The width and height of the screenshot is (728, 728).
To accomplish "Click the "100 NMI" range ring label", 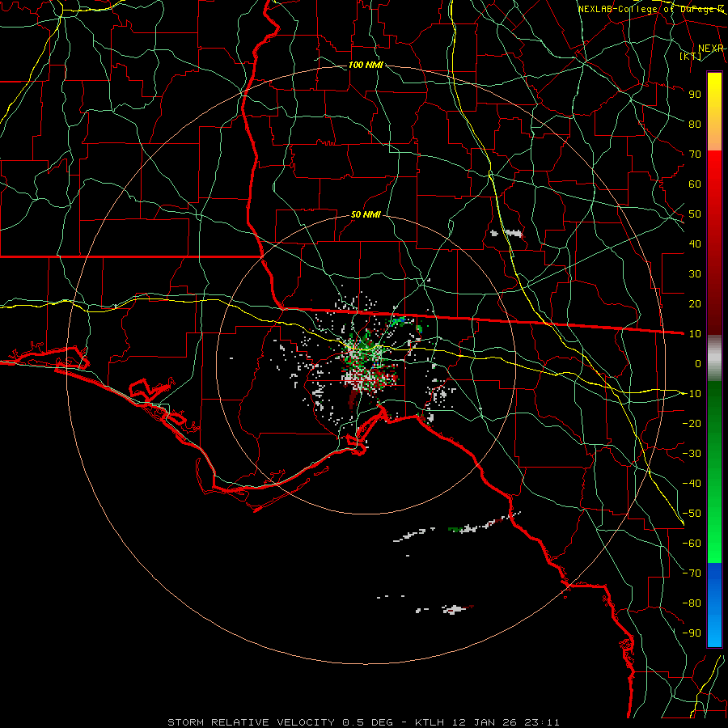I will (x=366, y=65).
